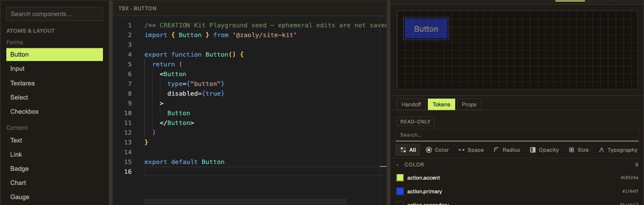The width and height of the screenshot is (644, 205).
Task: Click the export default Button line
Action: click(x=184, y=162)
